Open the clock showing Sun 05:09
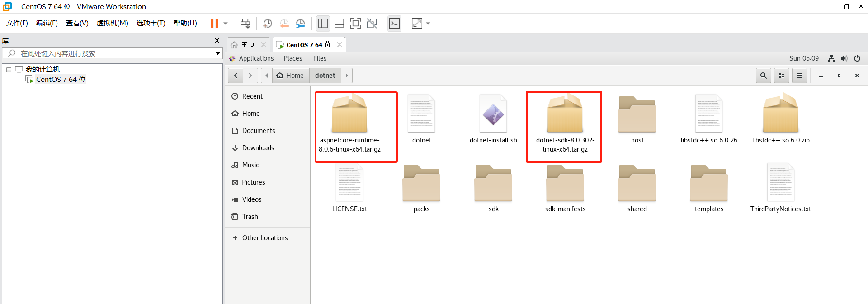Viewport: 868px width, 304px height. pos(804,58)
